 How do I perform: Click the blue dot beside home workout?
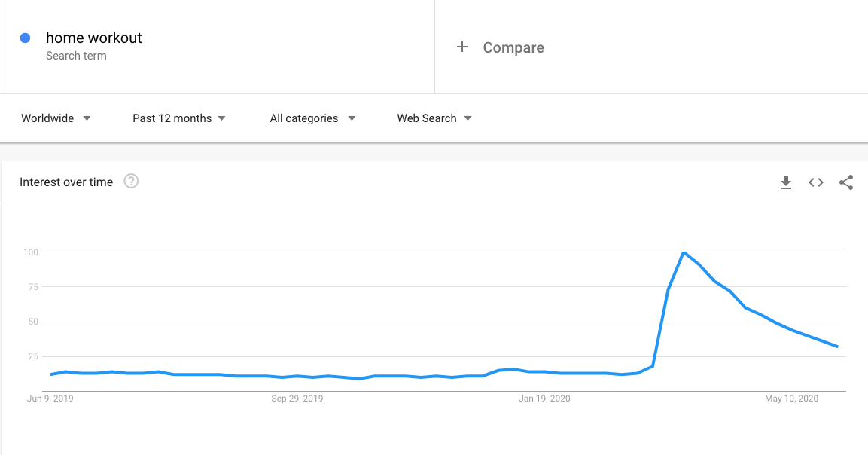(25, 38)
